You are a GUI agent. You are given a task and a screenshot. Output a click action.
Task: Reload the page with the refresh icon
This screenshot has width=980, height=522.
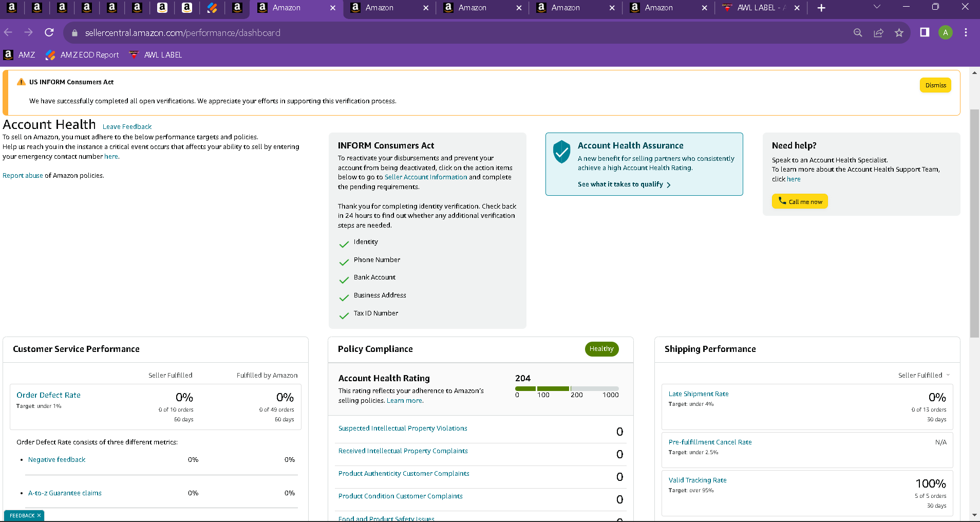click(x=49, y=32)
